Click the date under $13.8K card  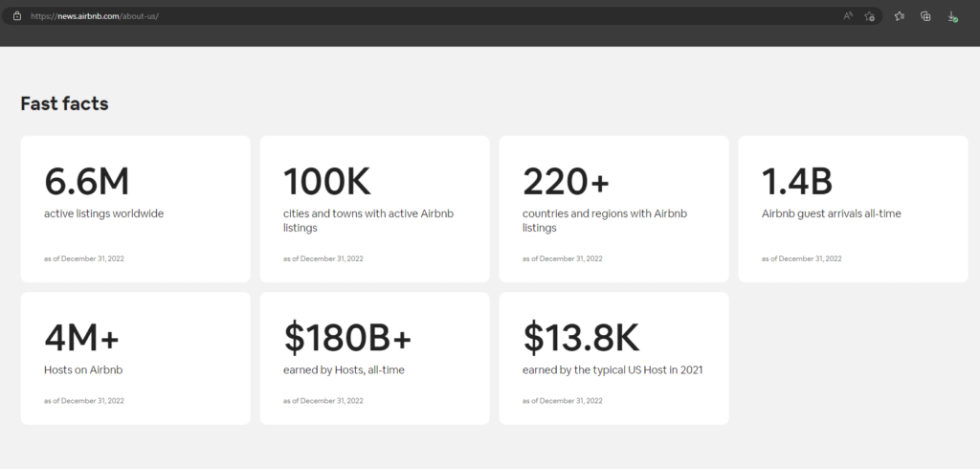(563, 401)
